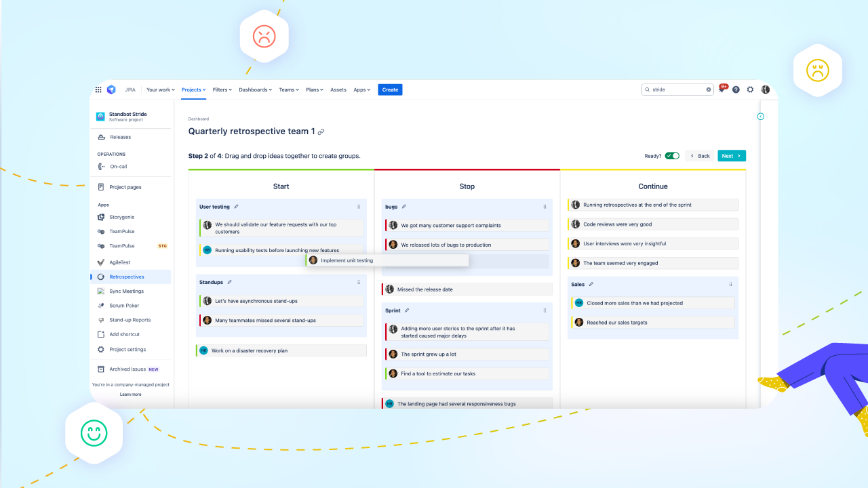This screenshot has width=868, height=488.
Task: Click the Learn more link
Action: pyautogui.click(x=130, y=394)
